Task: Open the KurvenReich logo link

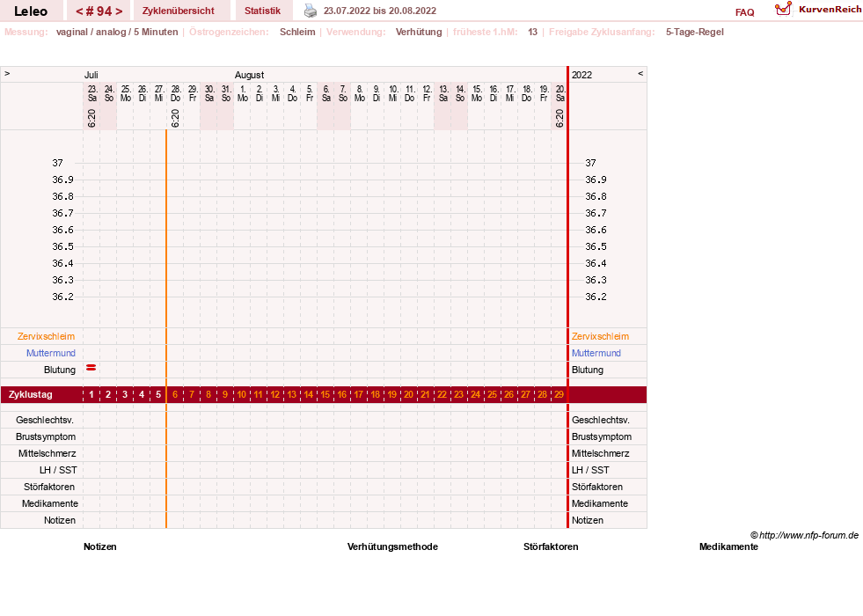Action: tap(818, 10)
